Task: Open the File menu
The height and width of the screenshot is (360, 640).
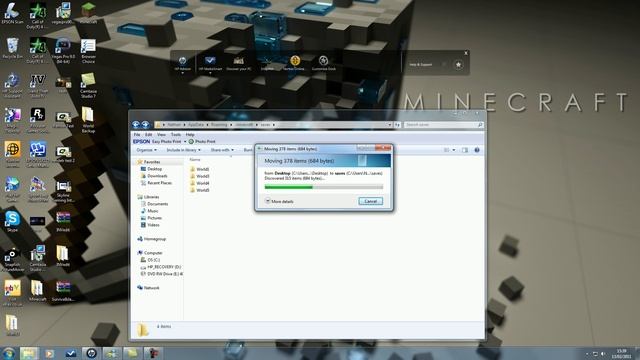Action: [137, 134]
